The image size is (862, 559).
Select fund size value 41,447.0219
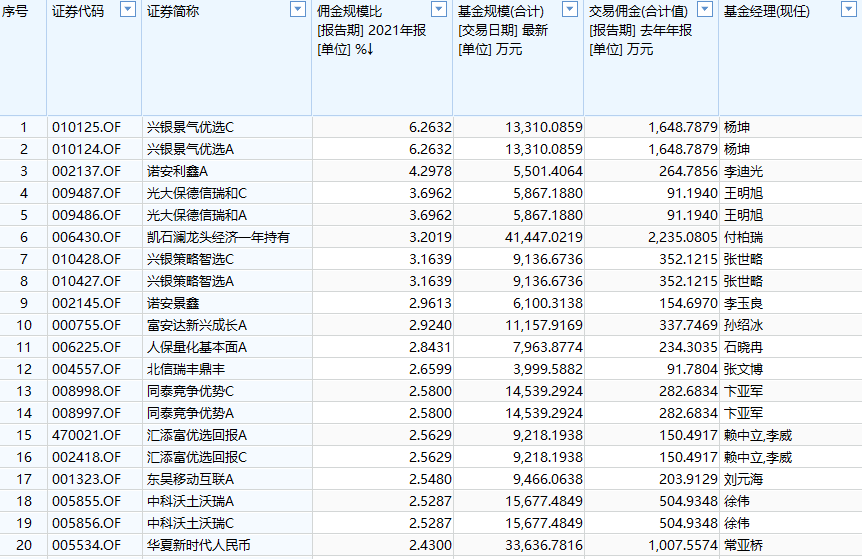click(x=544, y=237)
